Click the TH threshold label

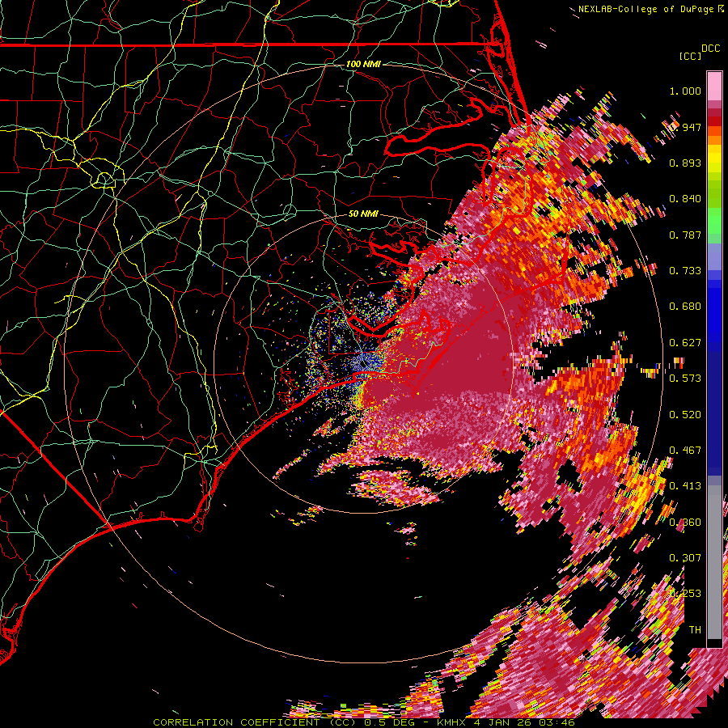(695, 630)
